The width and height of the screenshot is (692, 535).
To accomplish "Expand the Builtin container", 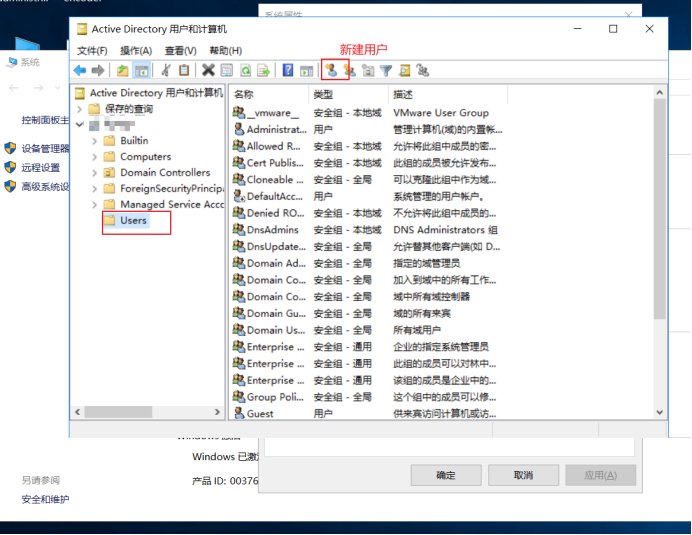I will [x=94, y=141].
